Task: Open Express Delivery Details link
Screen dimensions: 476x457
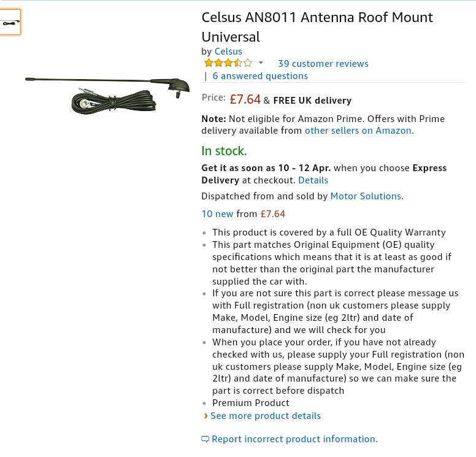Action: (x=313, y=180)
